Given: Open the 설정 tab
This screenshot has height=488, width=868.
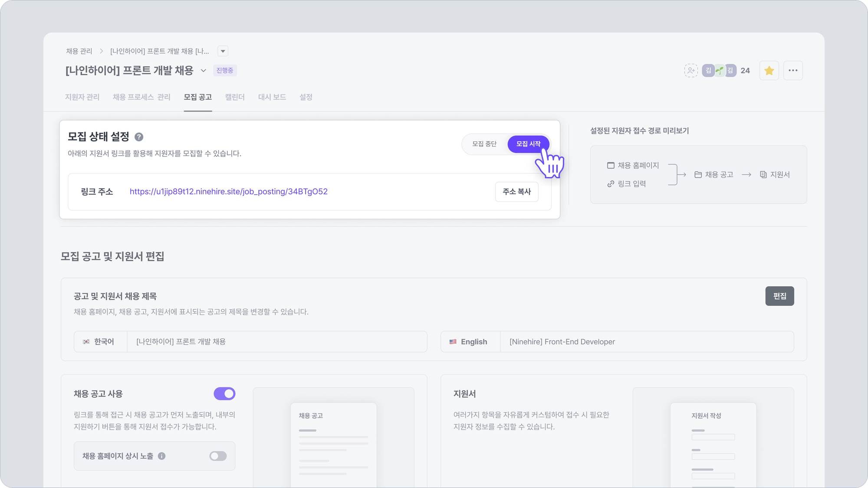Looking at the screenshot, I should (x=306, y=97).
